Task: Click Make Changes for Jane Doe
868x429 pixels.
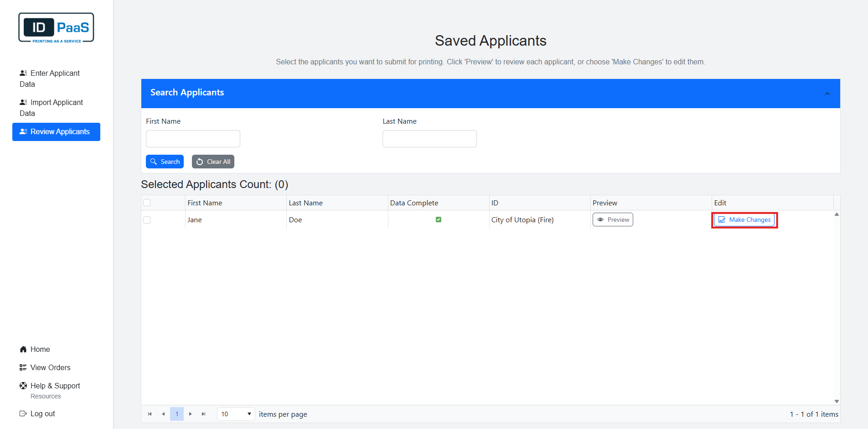Action: pos(744,220)
